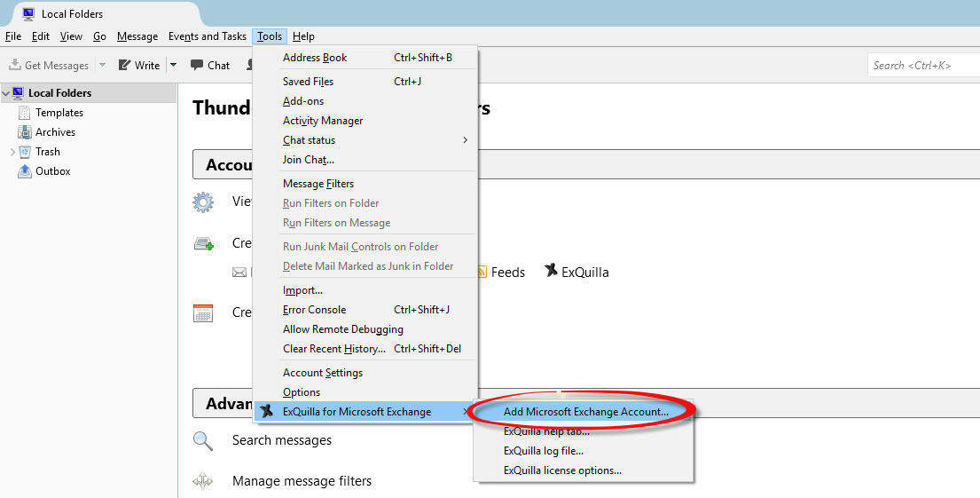Collapse the Local Folders tree node
Image resolution: width=980 pixels, height=498 pixels.
(5, 92)
